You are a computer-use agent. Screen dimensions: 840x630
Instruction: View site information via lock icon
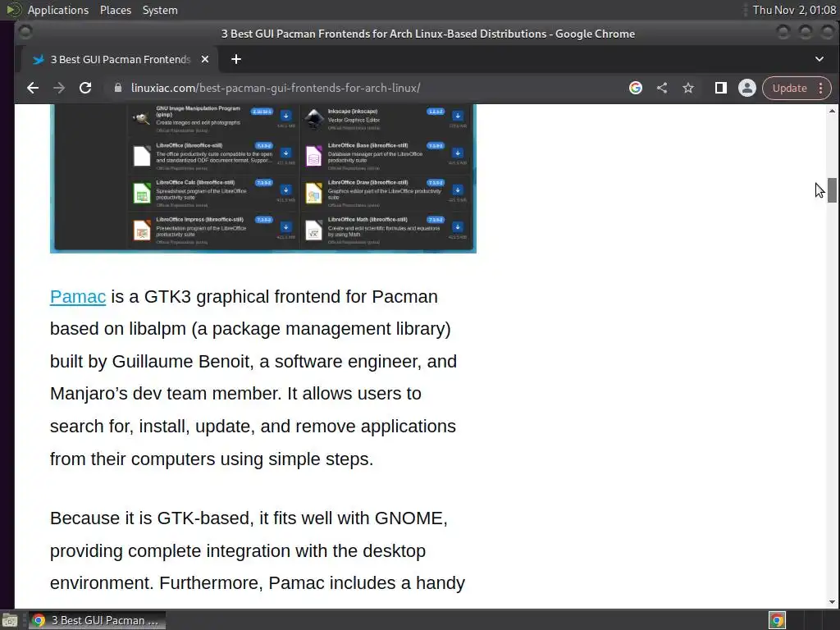[118, 89]
